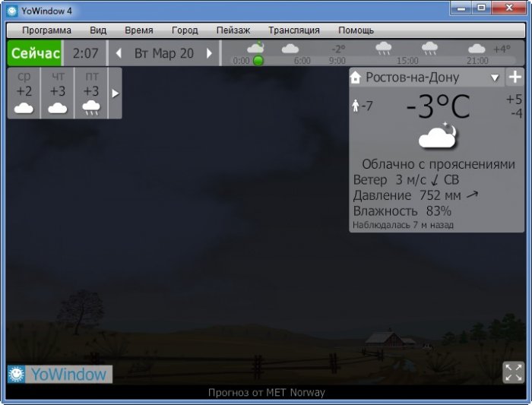Viewport: 532px width, 405px height.
Task: Select the ср forecast day +2
Action: tap(24, 93)
